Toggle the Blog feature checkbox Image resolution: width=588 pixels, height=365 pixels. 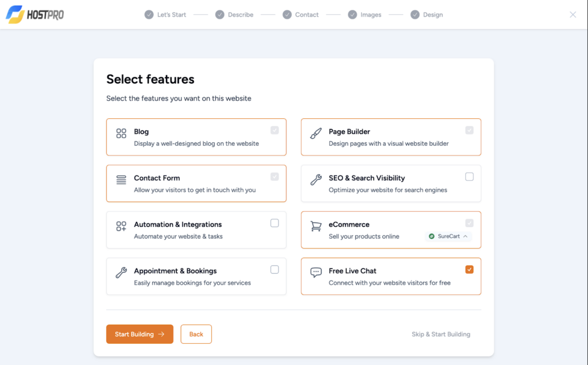coord(274,130)
